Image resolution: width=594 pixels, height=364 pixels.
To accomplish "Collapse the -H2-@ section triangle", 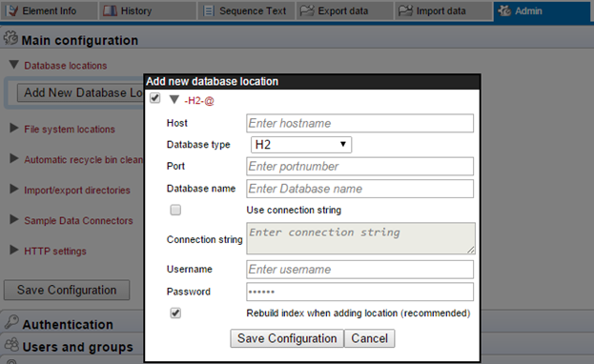I will pyautogui.click(x=174, y=100).
